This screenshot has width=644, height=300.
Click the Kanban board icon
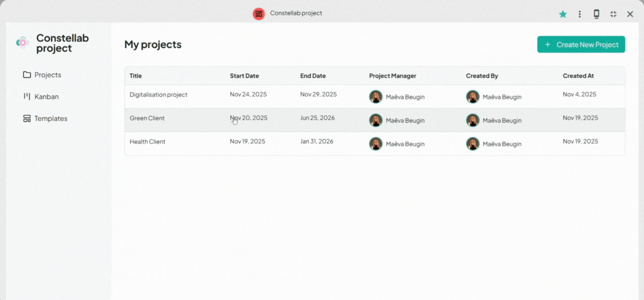click(27, 97)
